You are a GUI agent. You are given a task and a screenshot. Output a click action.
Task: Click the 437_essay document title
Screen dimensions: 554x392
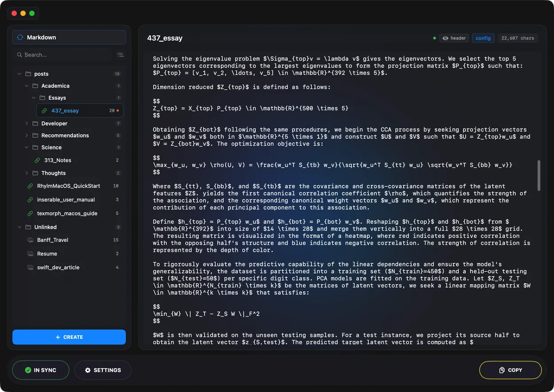(x=165, y=38)
